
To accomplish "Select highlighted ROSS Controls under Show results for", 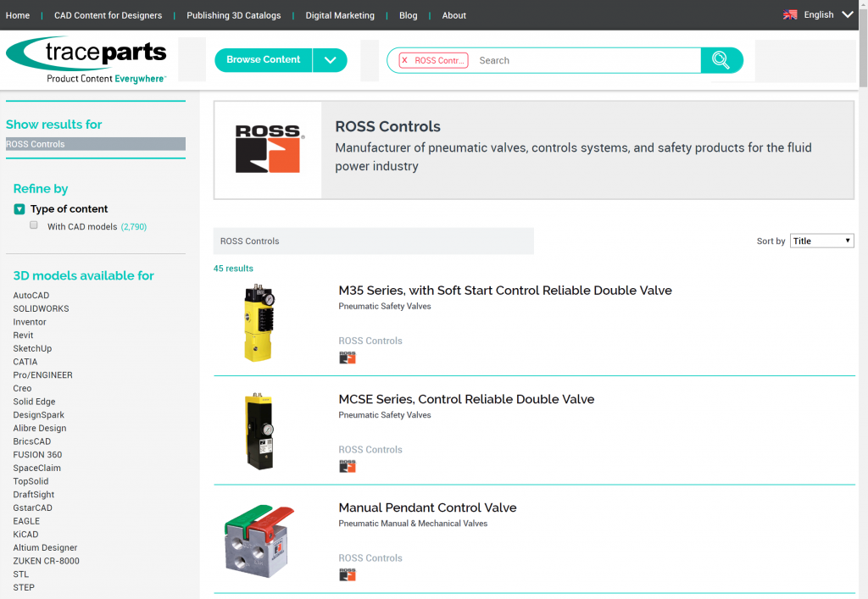I will [95, 144].
